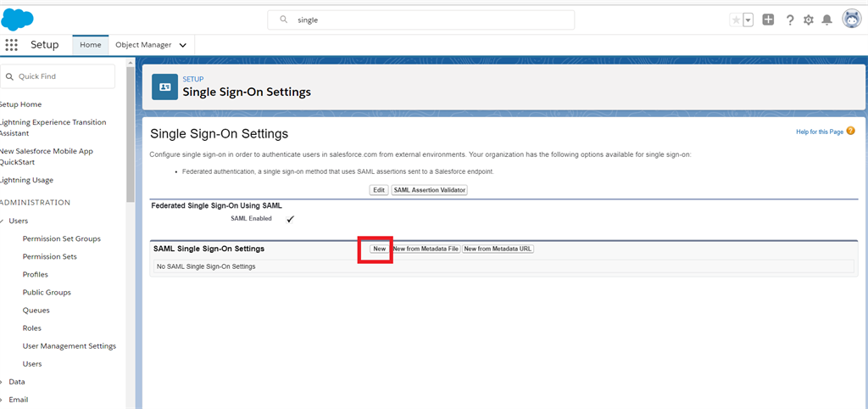This screenshot has height=409, width=868.
Task: Click the New button for SAML settings
Action: coord(379,249)
